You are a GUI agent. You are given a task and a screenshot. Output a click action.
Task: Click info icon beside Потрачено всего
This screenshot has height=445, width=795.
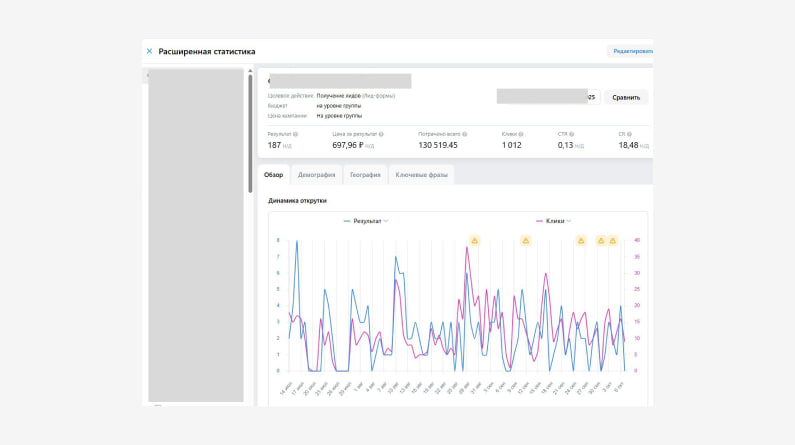(x=465, y=134)
